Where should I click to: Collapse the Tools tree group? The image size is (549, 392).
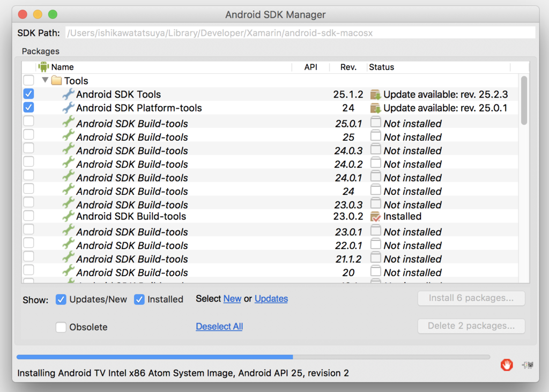pos(45,80)
